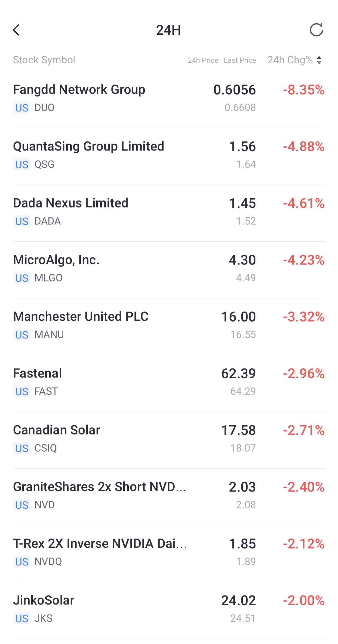Viewport: 338px width, 644px height.
Task: Tap Canadian Solar stock row
Action: (x=57, y=430)
